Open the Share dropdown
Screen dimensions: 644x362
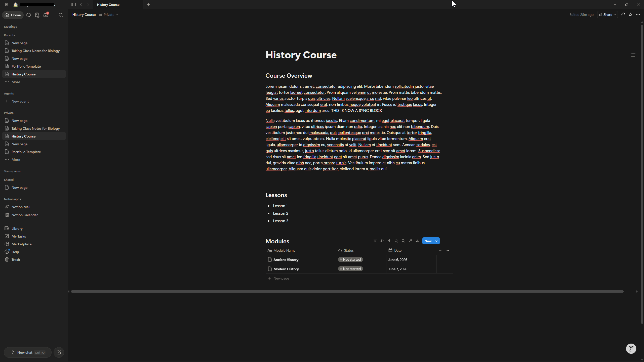[607, 15]
